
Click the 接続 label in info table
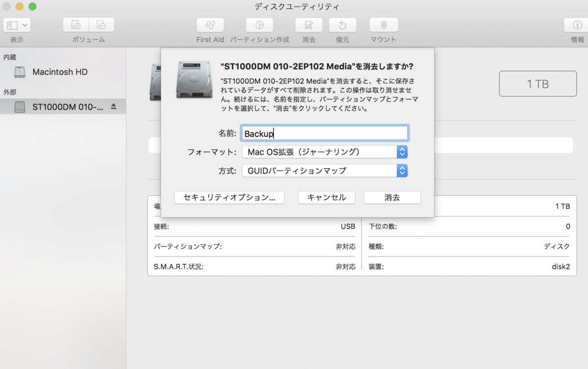point(161,227)
